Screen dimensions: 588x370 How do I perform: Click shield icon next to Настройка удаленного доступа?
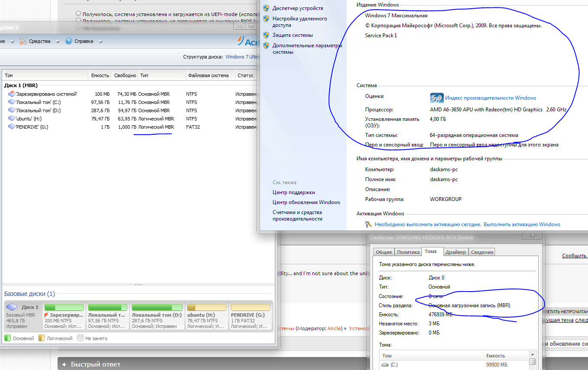[x=266, y=19]
